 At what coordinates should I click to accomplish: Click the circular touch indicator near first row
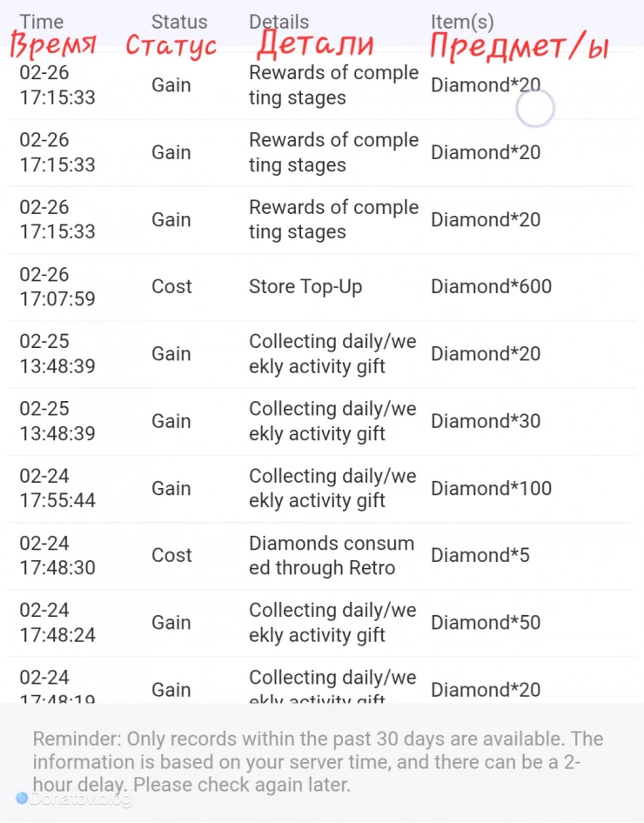534,110
